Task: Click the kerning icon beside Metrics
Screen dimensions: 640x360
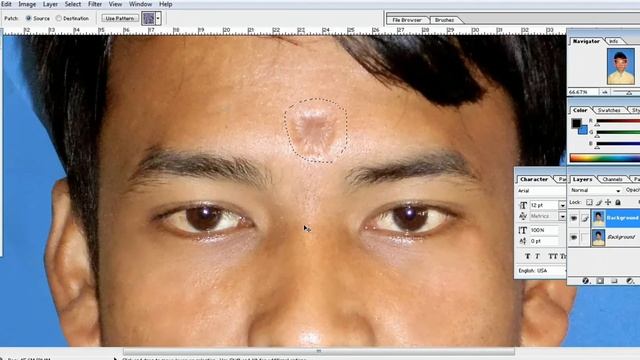Action: (523, 216)
